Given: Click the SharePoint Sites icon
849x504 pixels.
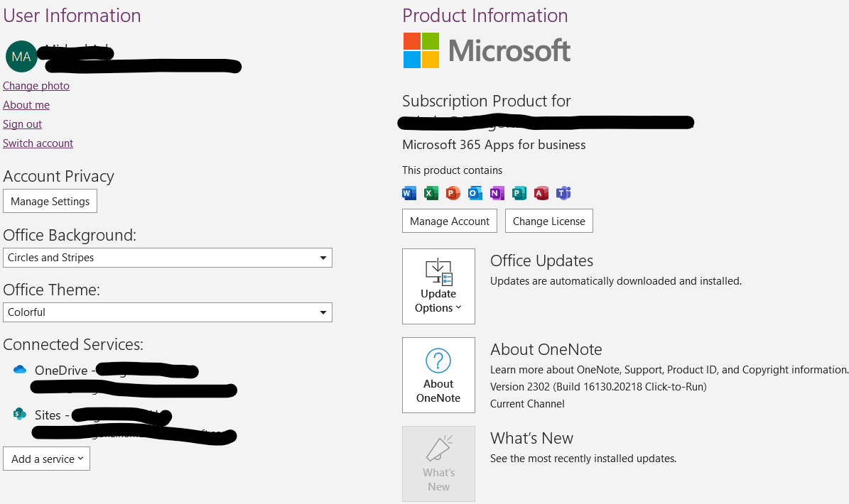Looking at the screenshot, I should coord(20,415).
